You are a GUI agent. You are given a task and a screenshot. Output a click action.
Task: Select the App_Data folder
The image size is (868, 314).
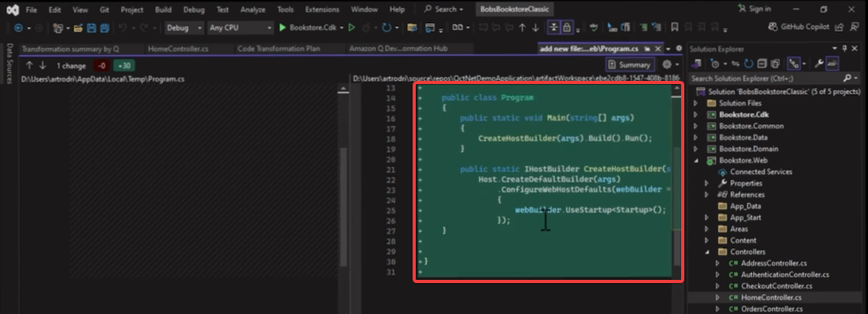[745, 206]
